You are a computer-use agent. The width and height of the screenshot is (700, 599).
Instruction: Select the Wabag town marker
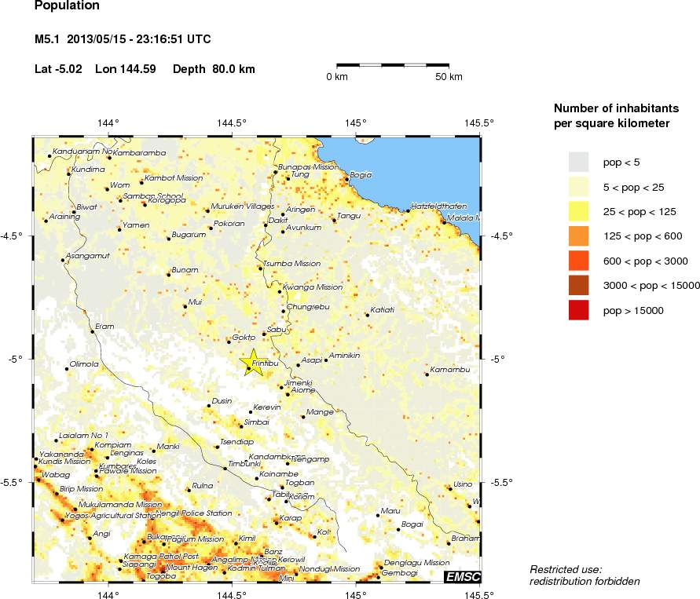(38, 479)
